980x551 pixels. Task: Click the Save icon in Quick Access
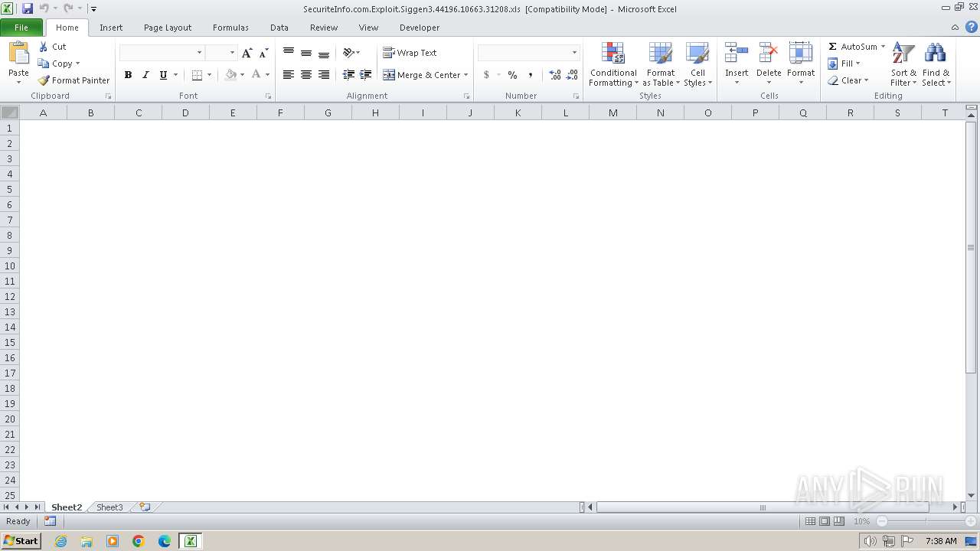click(x=28, y=8)
